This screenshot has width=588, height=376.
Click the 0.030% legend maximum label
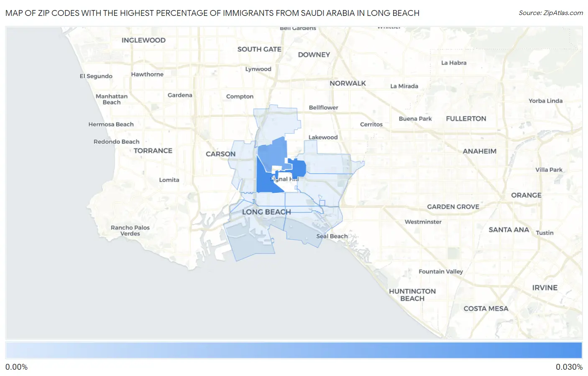tap(569, 367)
